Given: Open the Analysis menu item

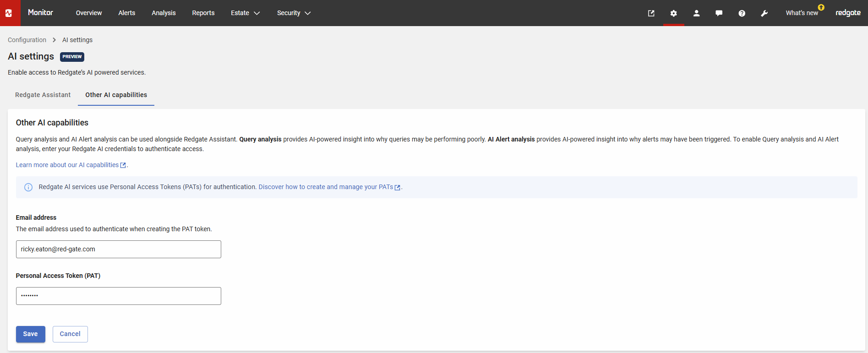Looking at the screenshot, I should point(164,13).
